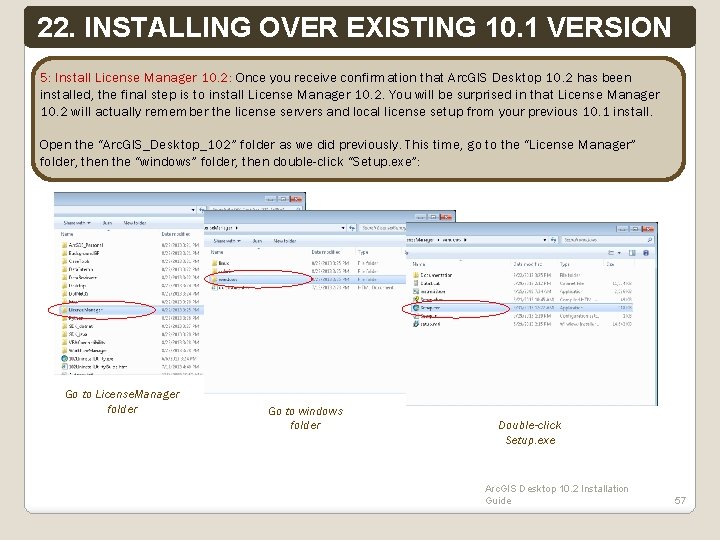Sort by Name column in left window
The image size is (720, 540).
pos(67,234)
